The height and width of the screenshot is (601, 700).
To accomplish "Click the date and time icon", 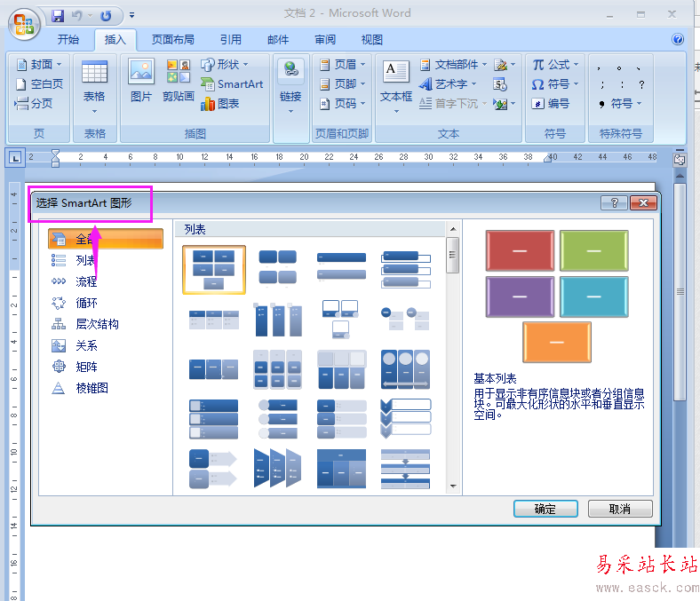I will [x=500, y=84].
